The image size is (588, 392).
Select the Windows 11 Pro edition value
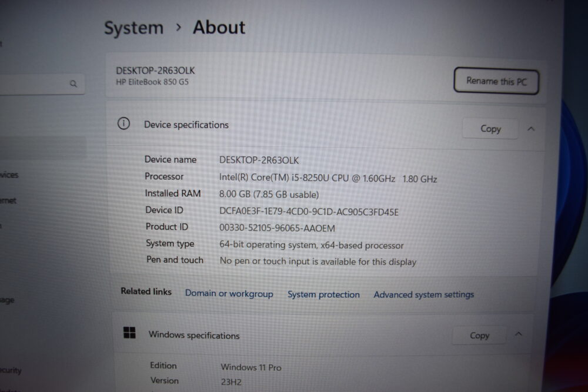click(x=251, y=367)
